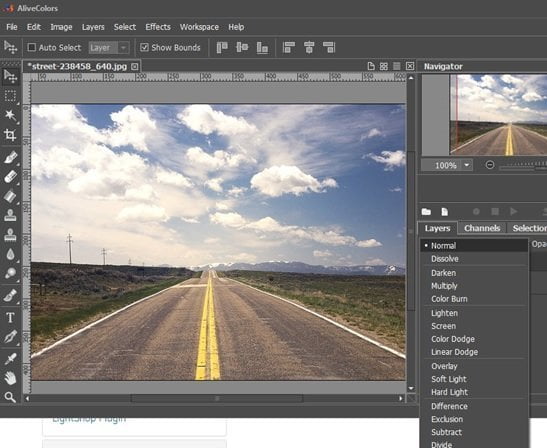Open the Layers menu in menu bar
This screenshot has height=448, width=547.
click(93, 27)
